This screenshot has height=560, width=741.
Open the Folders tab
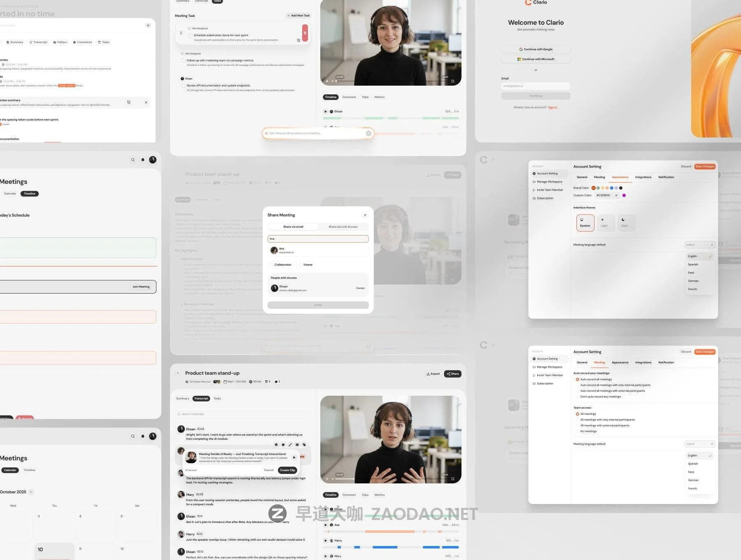tap(60, 42)
